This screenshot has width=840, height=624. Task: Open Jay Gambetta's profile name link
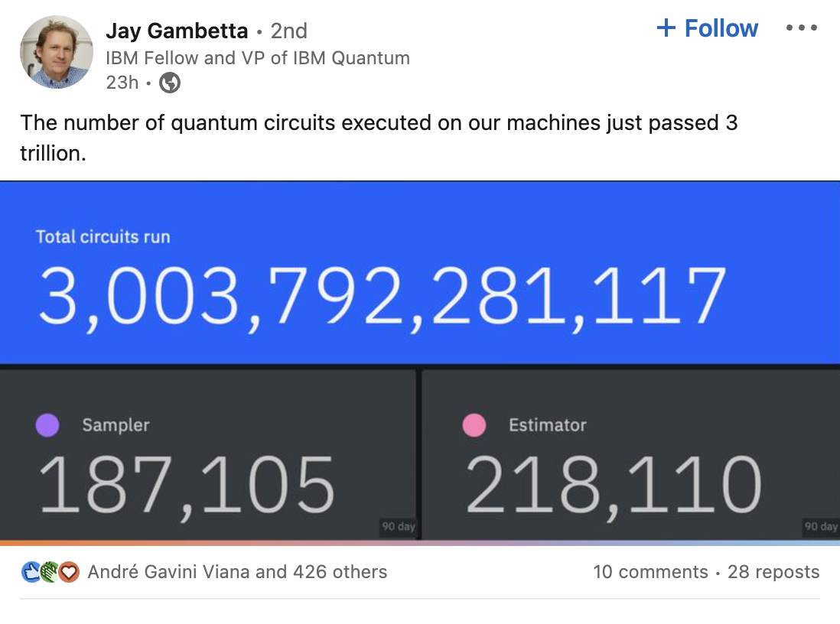point(177,31)
